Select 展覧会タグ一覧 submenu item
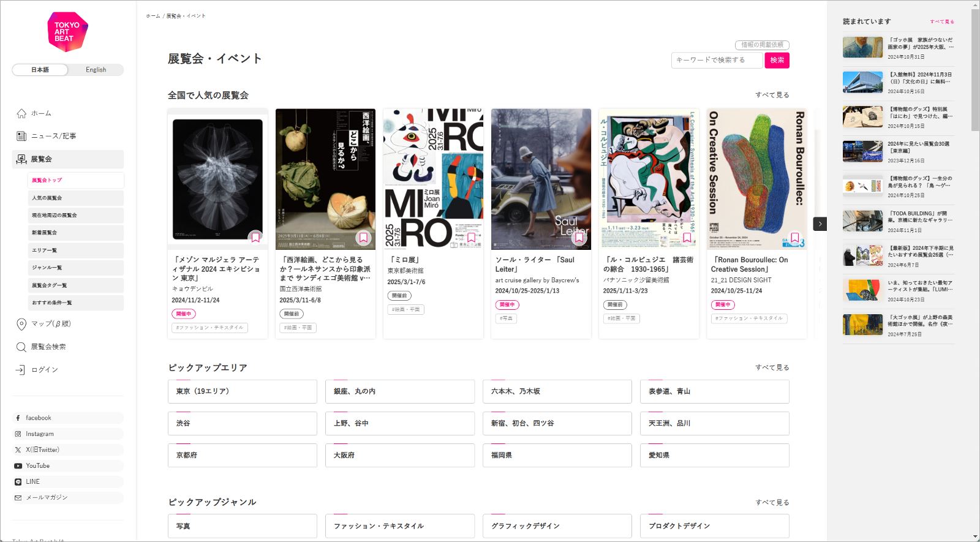This screenshot has width=980, height=542. 75,285
